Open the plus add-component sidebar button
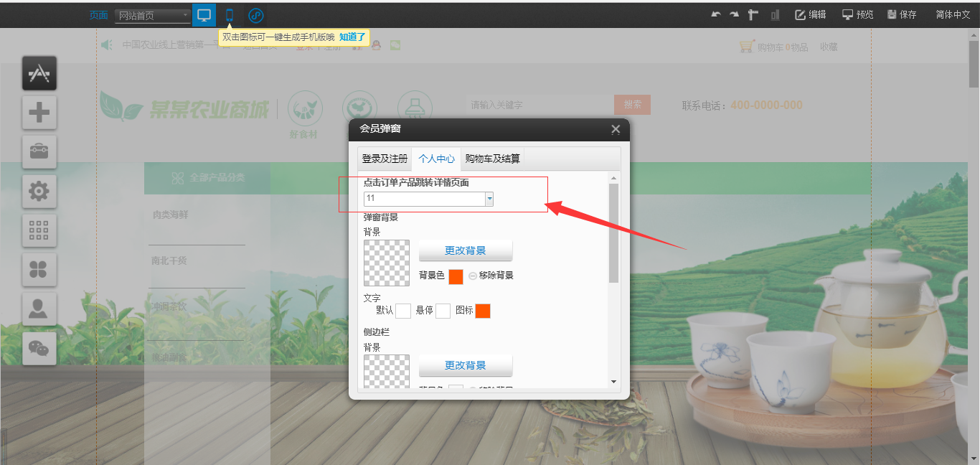Viewport: 980px width, 465px height. coord(39,112)
